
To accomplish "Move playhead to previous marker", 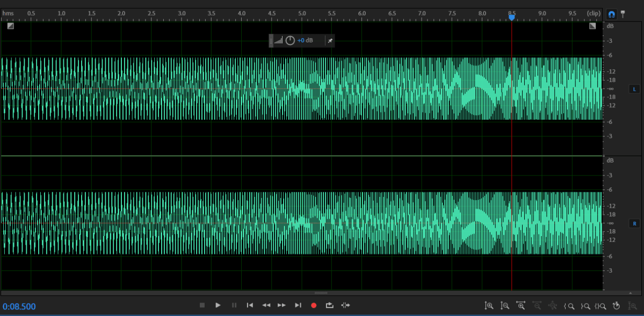I will pyautogui.click(x=250, y=305).
